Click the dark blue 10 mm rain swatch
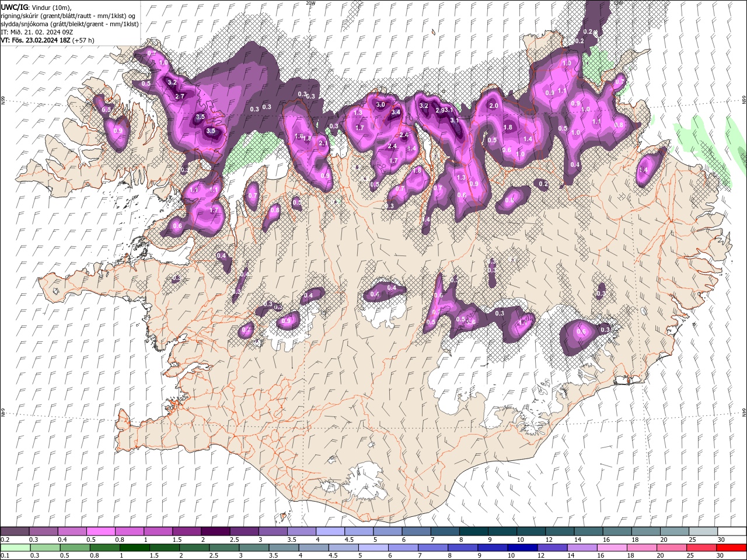 click(522, 548)
